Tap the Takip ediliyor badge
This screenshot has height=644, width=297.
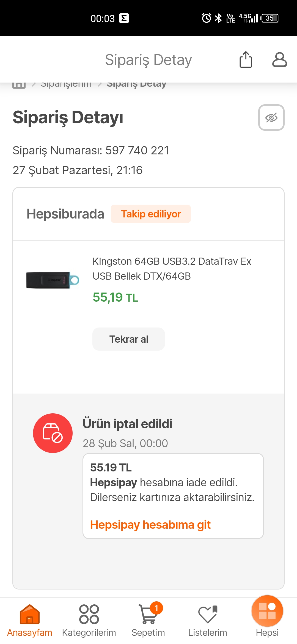click(x=151, y=214)
